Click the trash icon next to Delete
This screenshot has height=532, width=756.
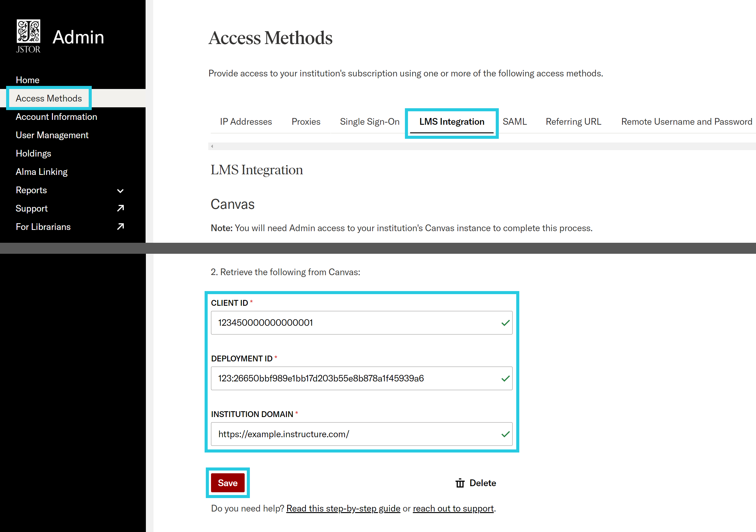coord(460,483)
